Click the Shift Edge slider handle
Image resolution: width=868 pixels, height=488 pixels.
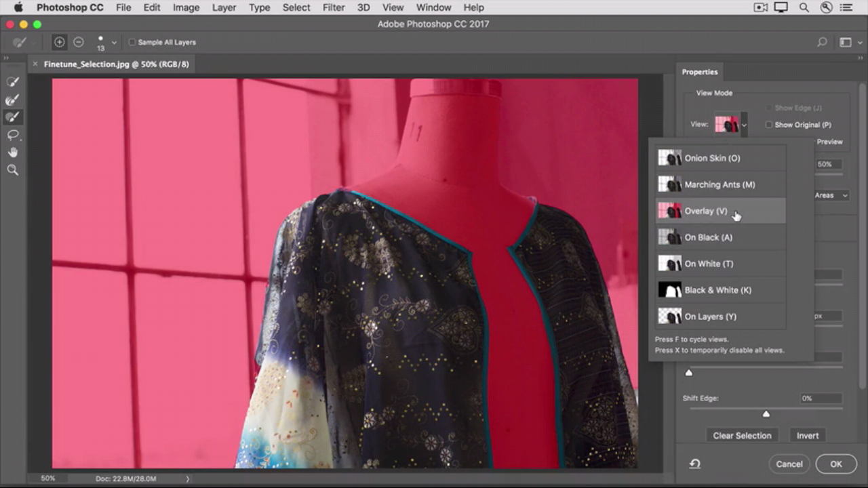(x=766, y=414)
